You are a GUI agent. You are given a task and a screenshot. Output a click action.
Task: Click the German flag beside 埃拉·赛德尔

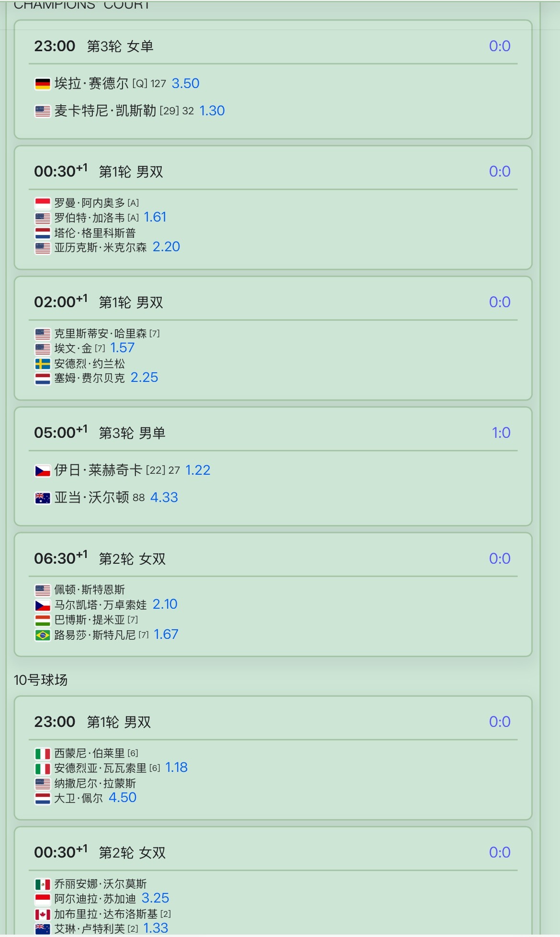[43, 84]
